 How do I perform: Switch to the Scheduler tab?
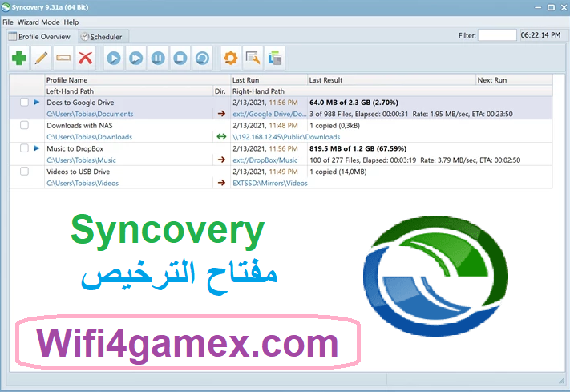point(103,37)
